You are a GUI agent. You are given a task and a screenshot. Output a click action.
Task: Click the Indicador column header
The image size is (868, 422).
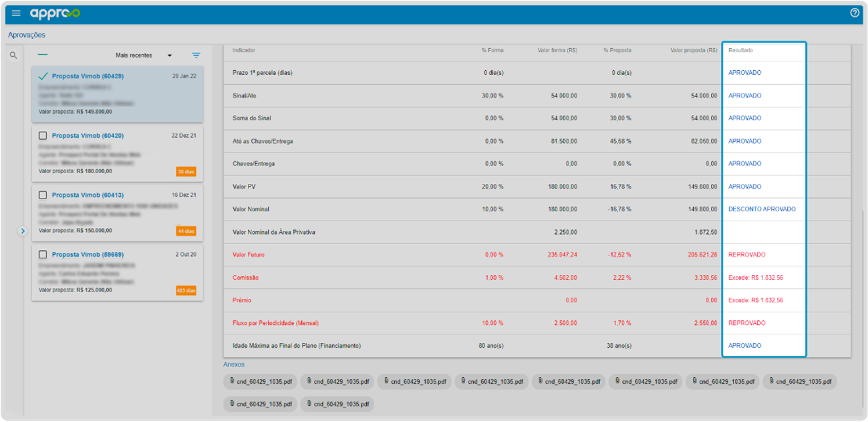pyautogui.click(x=244, y=50)
